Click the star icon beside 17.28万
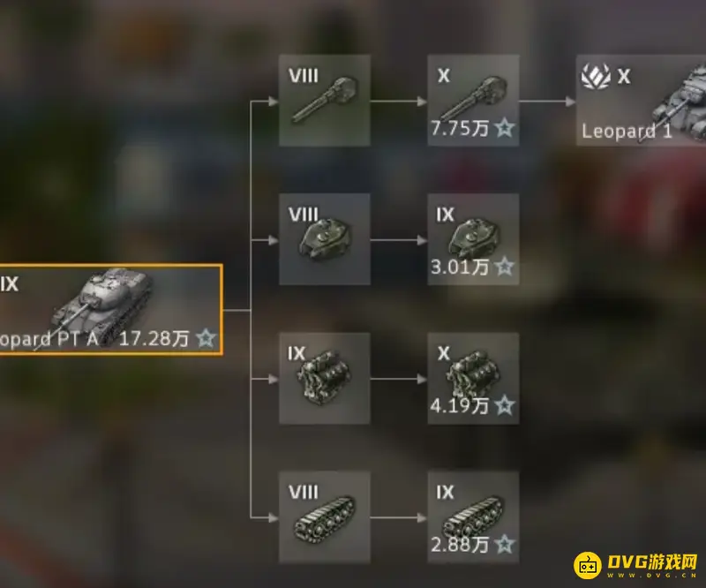Screen dimensions: 706x588 pos(207,338)
